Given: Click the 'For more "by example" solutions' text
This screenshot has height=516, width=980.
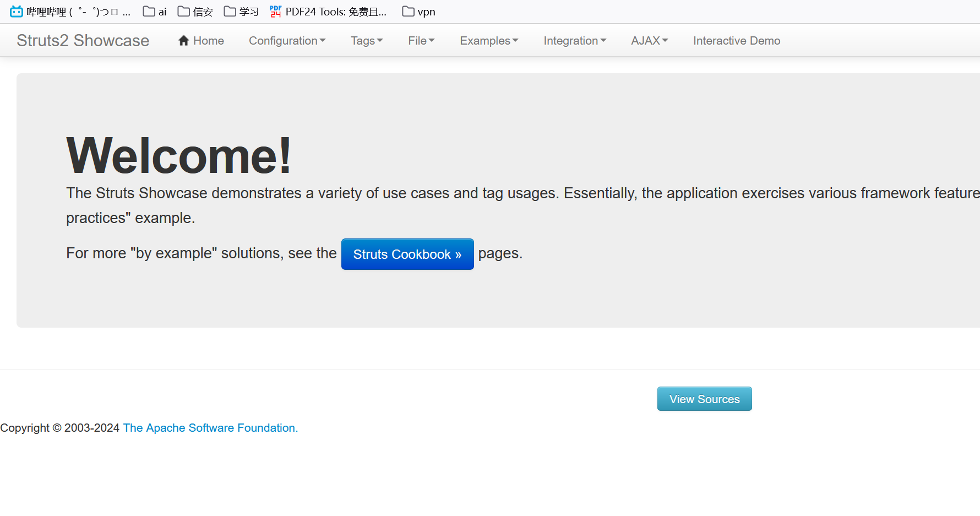Looking at the screenshot, I should pos(173,253).
